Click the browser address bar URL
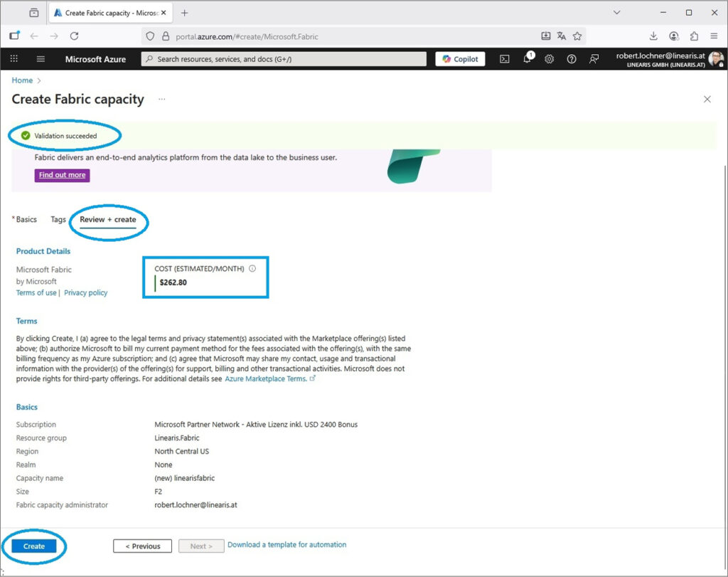The width and height of the screenshot is (728, 577). [247, 37]
